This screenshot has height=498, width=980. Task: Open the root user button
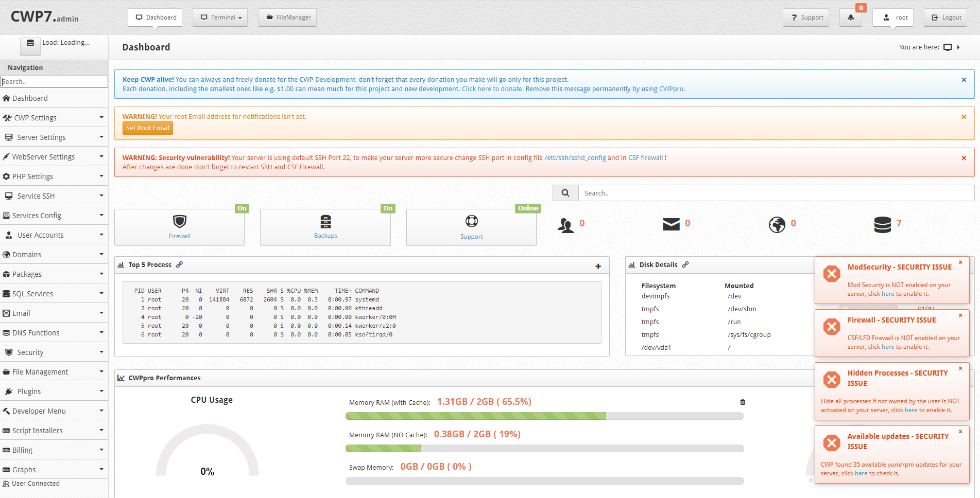[893, 17]
